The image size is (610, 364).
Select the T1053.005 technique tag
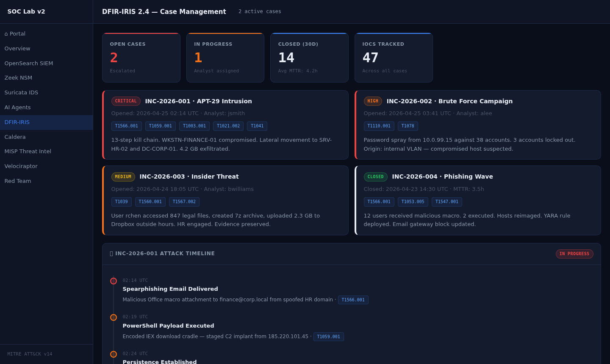click(x=413, y=202)
